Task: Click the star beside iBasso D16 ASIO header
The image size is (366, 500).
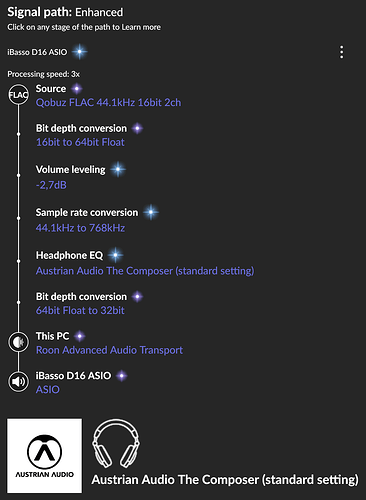Action: (80, 52)
